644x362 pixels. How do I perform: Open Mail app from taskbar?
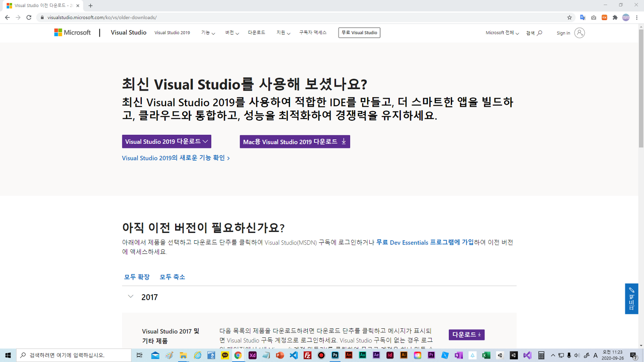coord(155,355)
